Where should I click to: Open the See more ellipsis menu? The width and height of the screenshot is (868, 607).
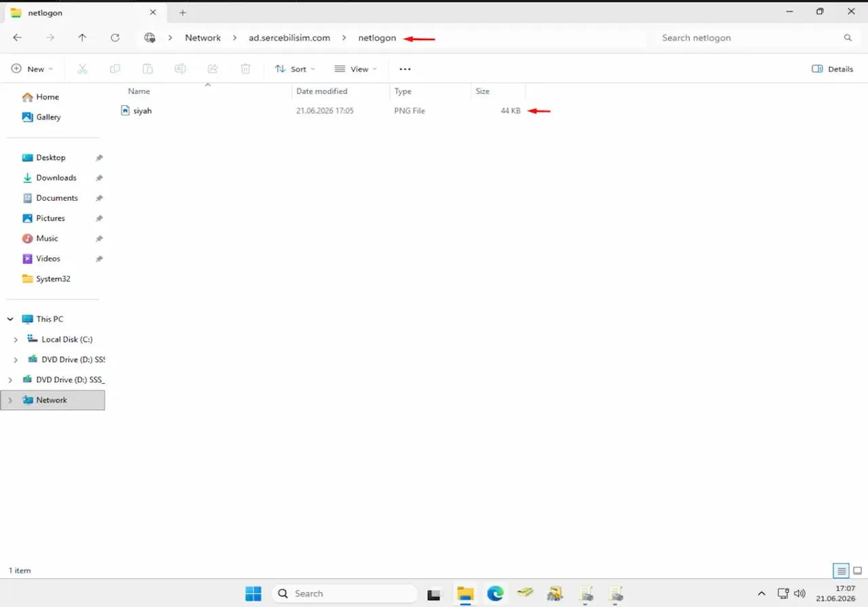tap(405, 68)
